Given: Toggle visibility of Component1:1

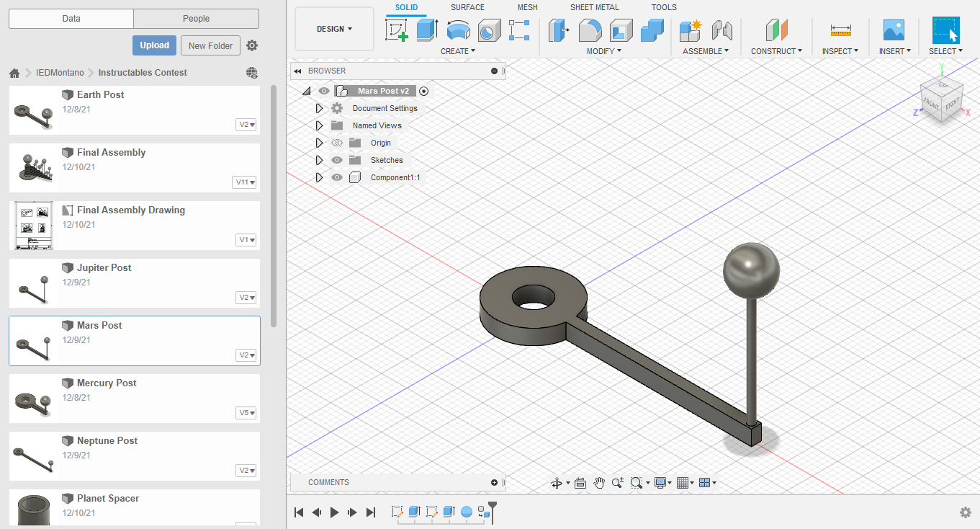Looking at the screenshot, I should [x=336, y=177].
